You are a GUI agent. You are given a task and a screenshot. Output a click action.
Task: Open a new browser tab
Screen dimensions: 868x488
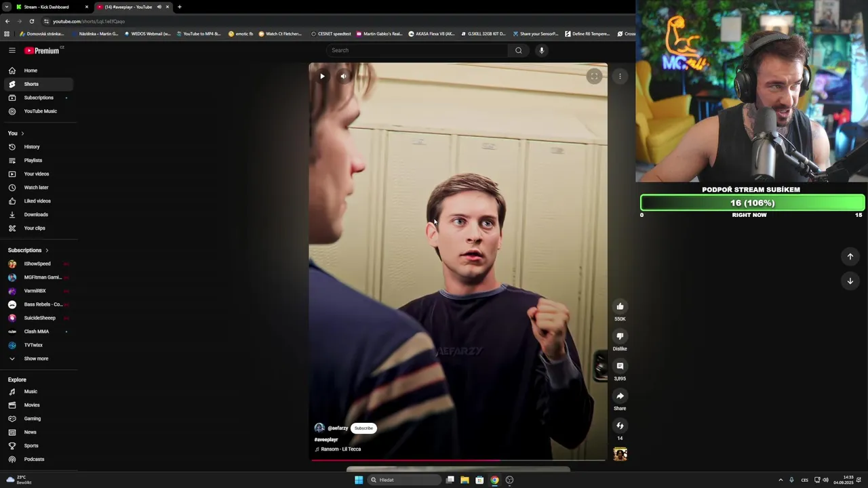point(180,7)
